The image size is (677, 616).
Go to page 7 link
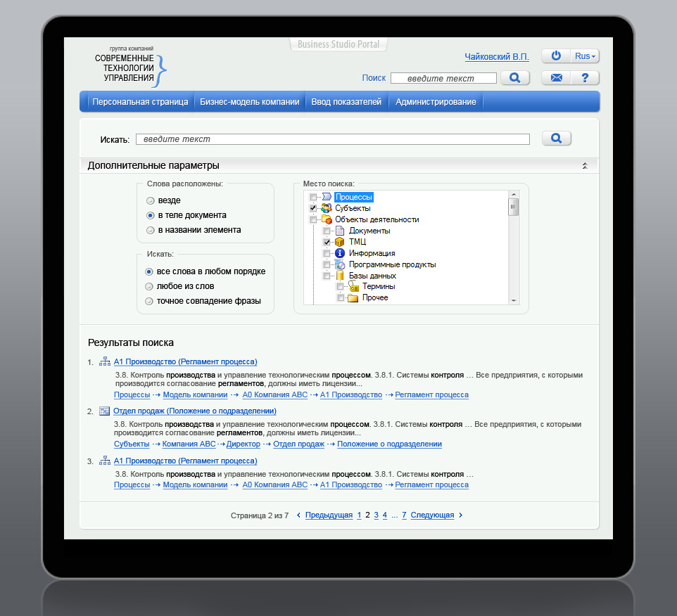click(x=404, y=515)
